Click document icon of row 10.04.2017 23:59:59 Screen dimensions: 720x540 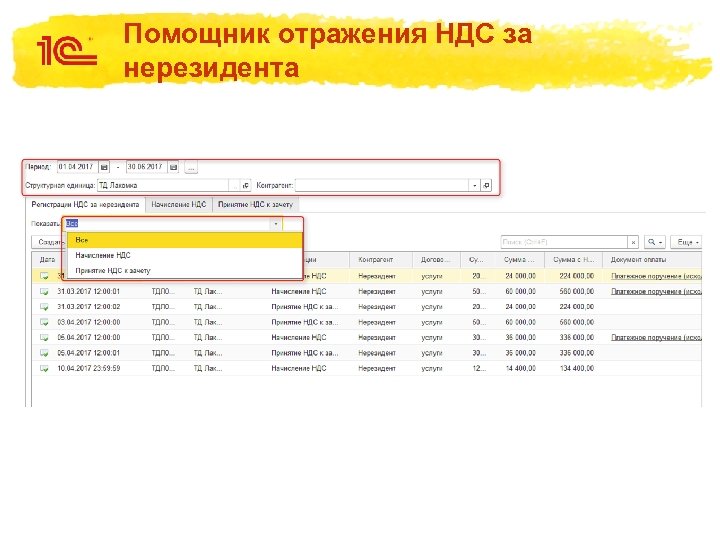coord(44,368)
